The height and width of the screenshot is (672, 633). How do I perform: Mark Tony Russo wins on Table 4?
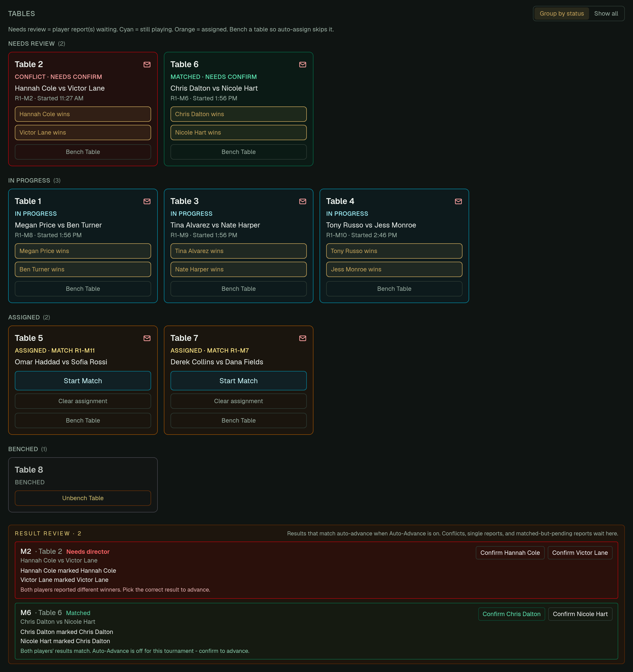[394, 251]
